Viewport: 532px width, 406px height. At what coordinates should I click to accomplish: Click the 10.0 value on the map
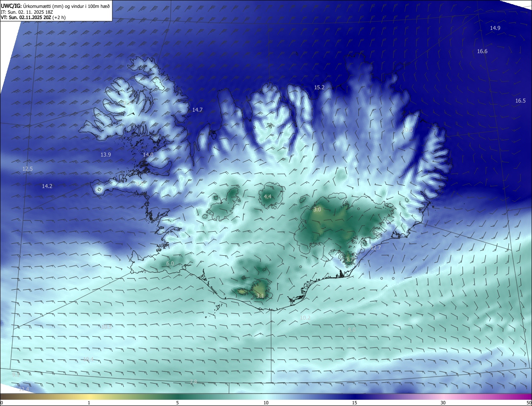click(407, 130)
